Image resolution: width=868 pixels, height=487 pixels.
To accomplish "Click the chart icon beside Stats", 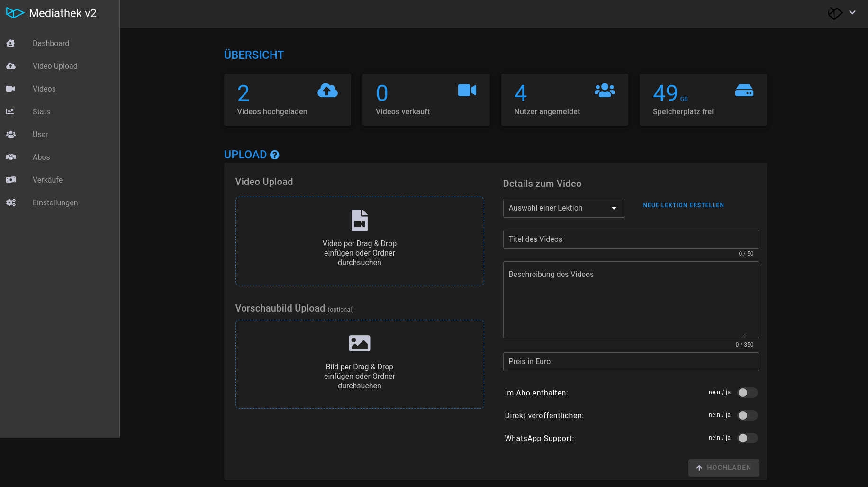I will (10, 111).
